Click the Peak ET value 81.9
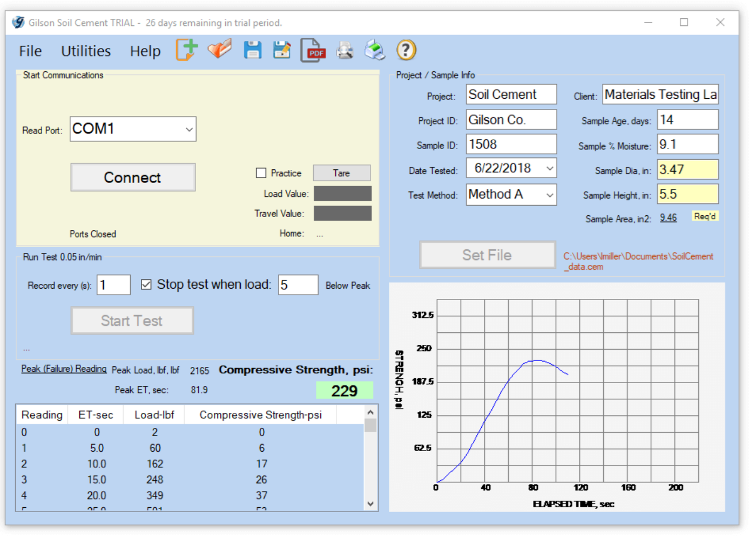 coord(199,390)
